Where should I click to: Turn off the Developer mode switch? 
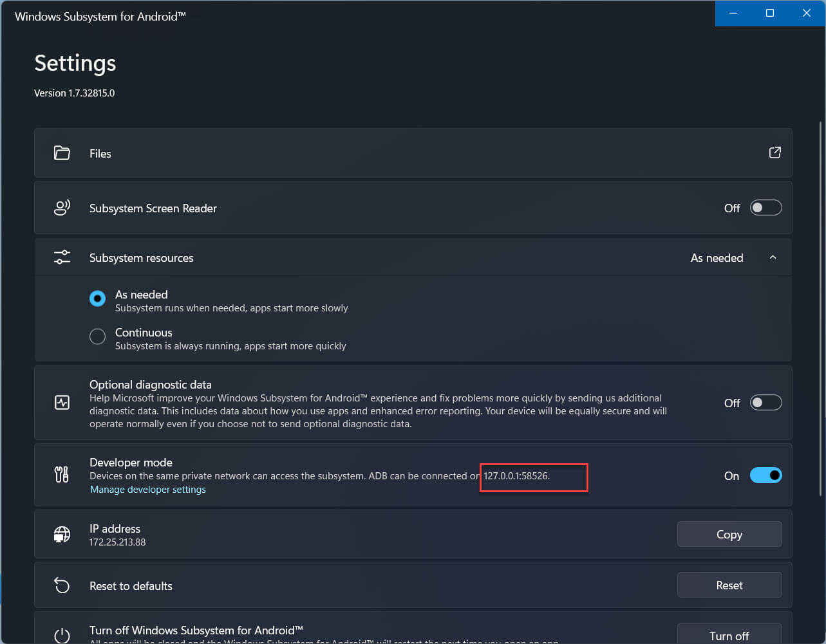pos(765,475)
